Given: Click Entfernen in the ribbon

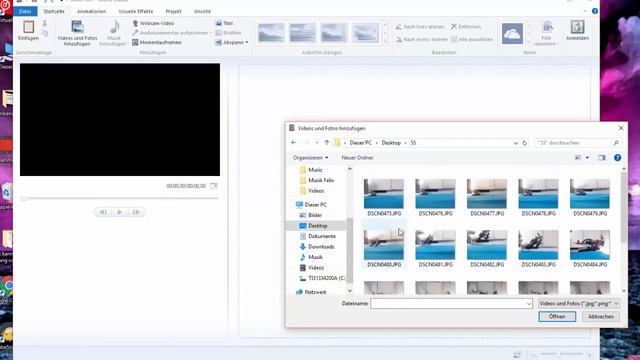Looking at the screenshot, I should coord(466,27).
